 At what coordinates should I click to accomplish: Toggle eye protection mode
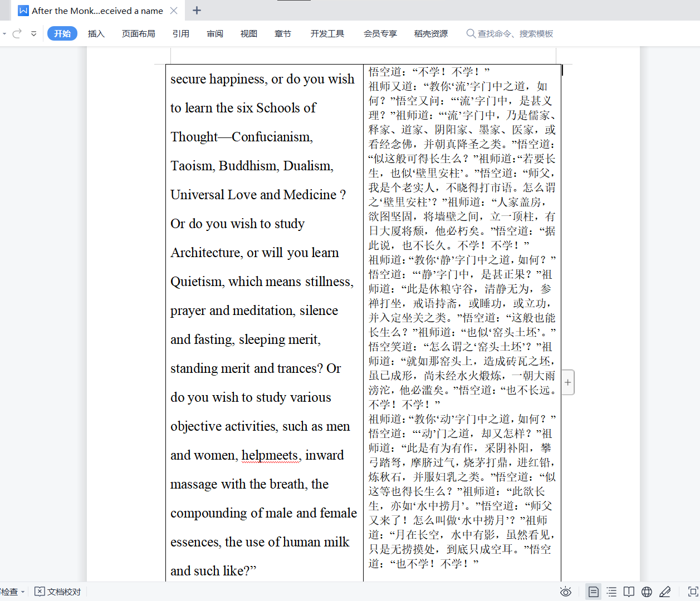pos(566,592)
